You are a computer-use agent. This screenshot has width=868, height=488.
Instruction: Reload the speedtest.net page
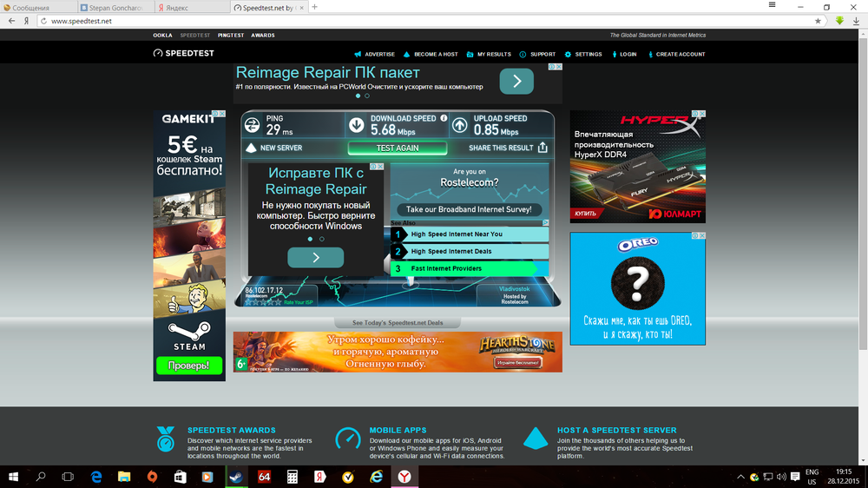tap(43, 21)
